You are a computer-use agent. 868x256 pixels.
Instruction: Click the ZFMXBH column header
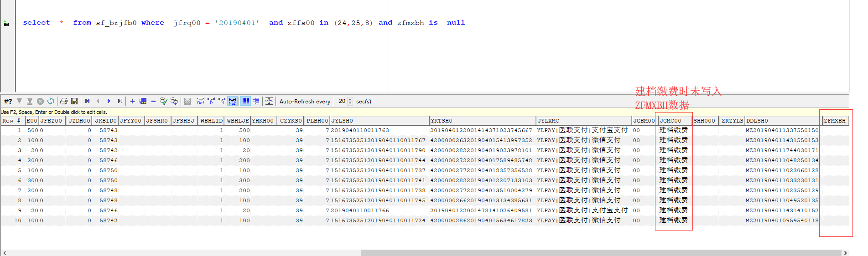coord(835,121)
